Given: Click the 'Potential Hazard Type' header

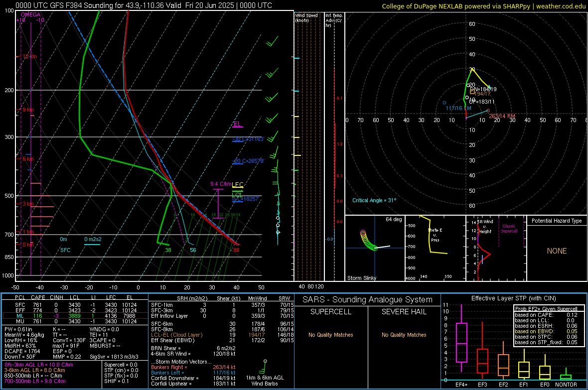Looking at the screenshot, I should (557, 221).
